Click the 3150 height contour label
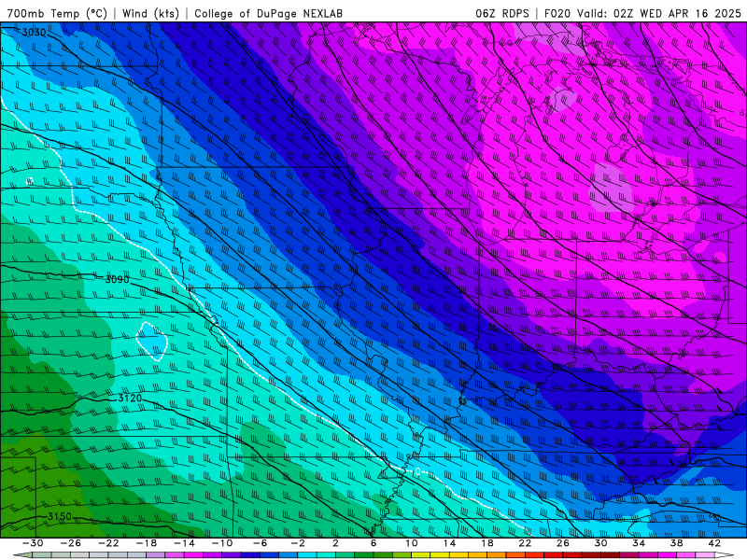 click(x=60, y=517)
